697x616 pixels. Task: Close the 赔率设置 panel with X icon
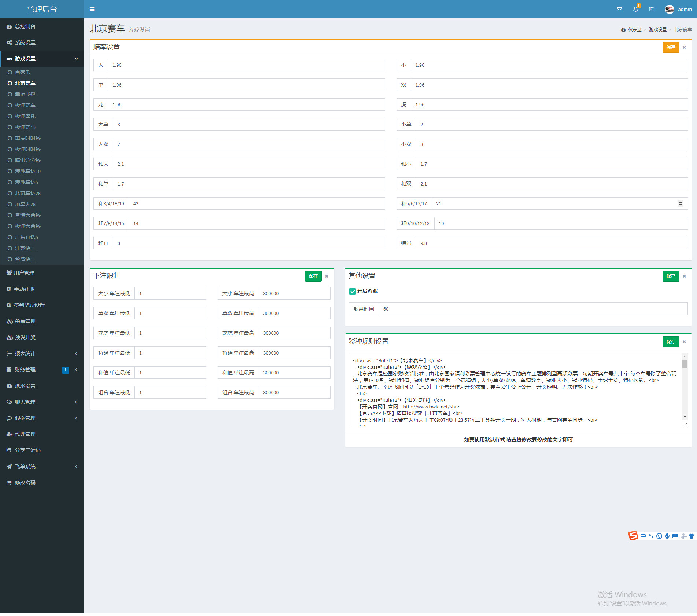(684, 47)
